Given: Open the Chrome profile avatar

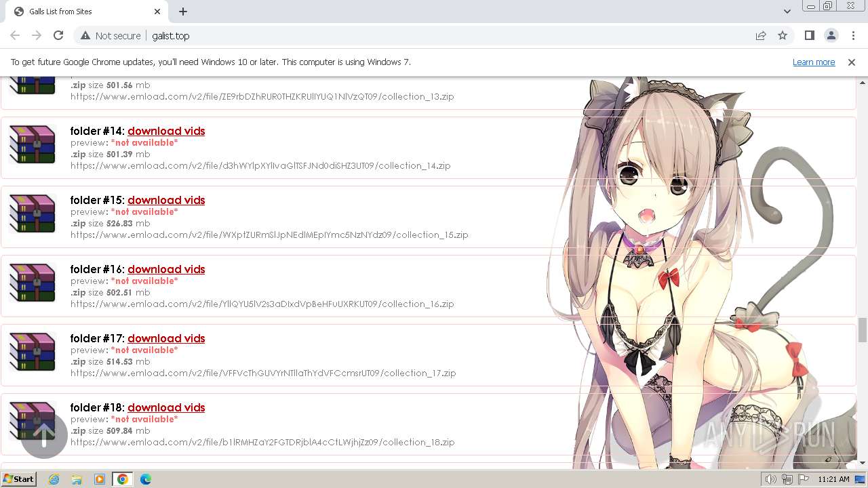Looking at the screenshot, I should pyautogui.click(x=831, y=35).
